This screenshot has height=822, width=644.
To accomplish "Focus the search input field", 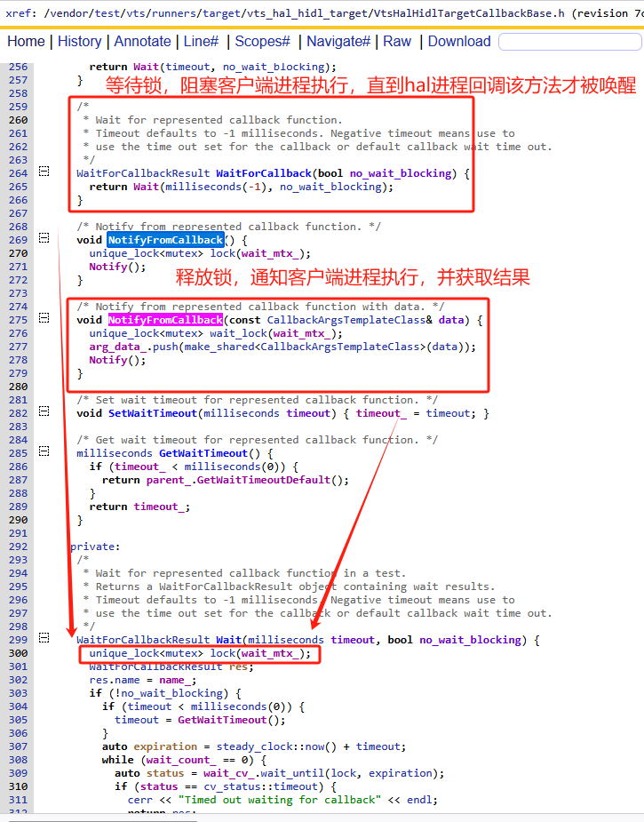I will click(x=570, y=42).
